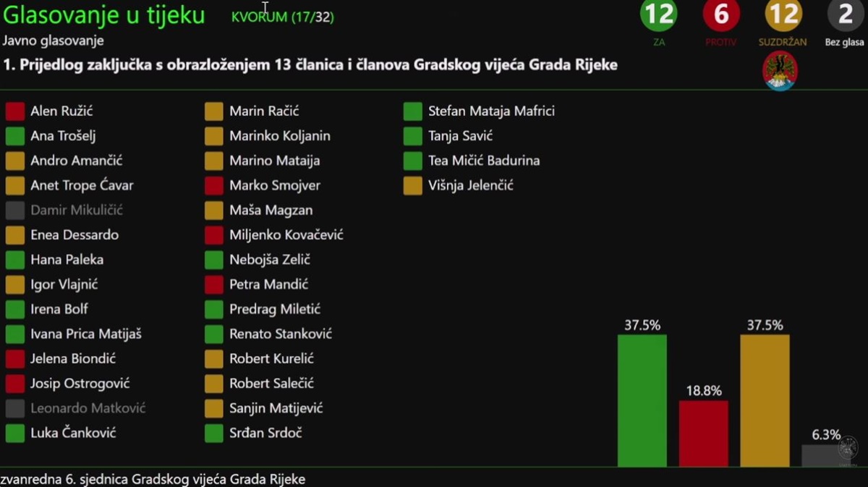Click the Rijeka city coat of arms
Screen dimensions: 868x487
click(x=780, y=71)
